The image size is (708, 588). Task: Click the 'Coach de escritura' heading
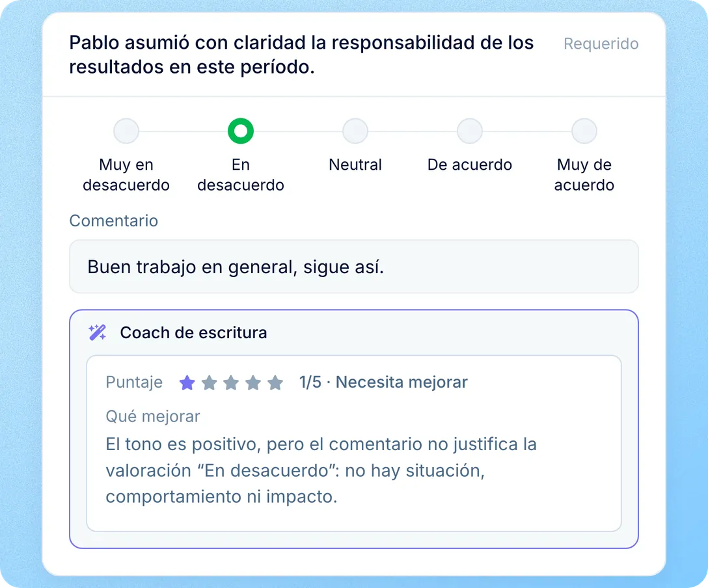[x=193, y=332]
